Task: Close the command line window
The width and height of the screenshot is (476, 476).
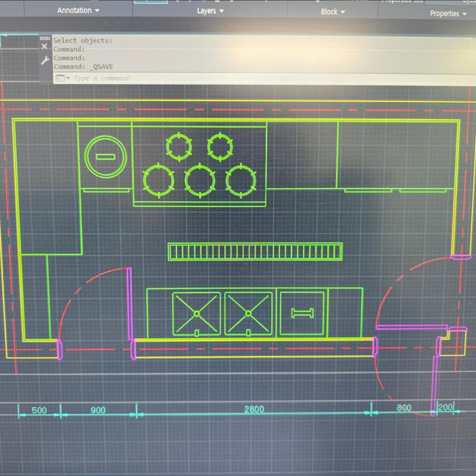Action: [x=44, y=47]
